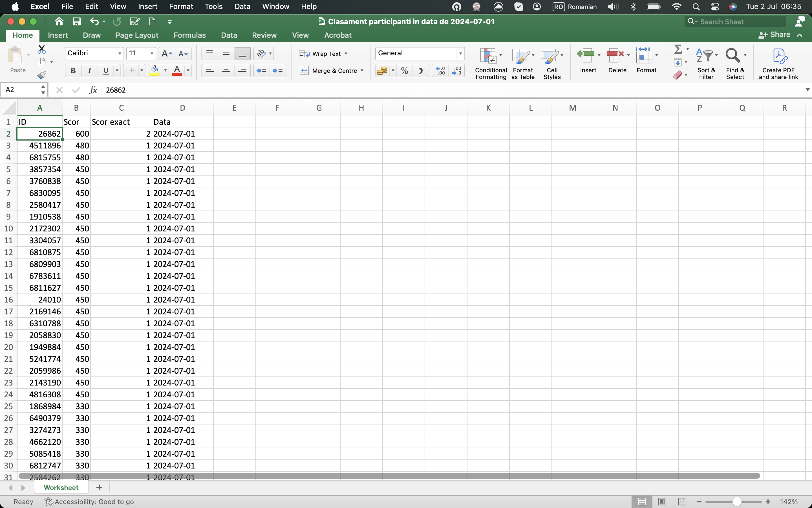The width and height of the screenshot is (812, 508).
Task: Apply percent style format
Action: pyautogui.click(x=405, y=71)
